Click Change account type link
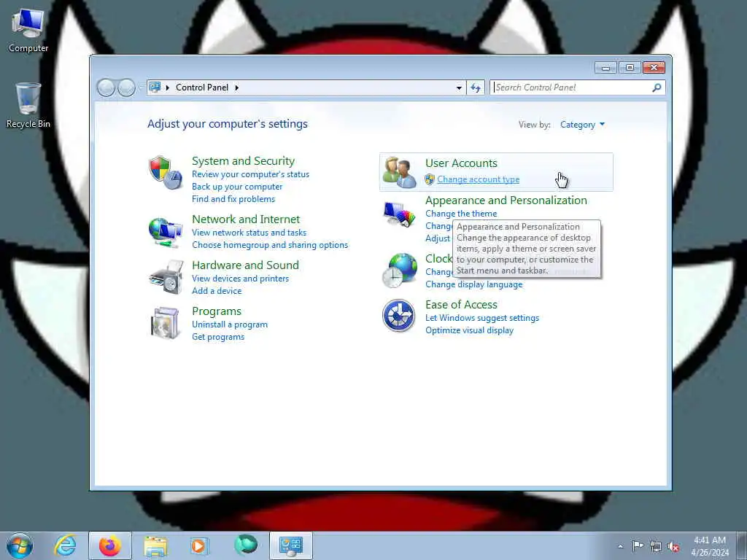The image size is (747, 560). [479, 179]
